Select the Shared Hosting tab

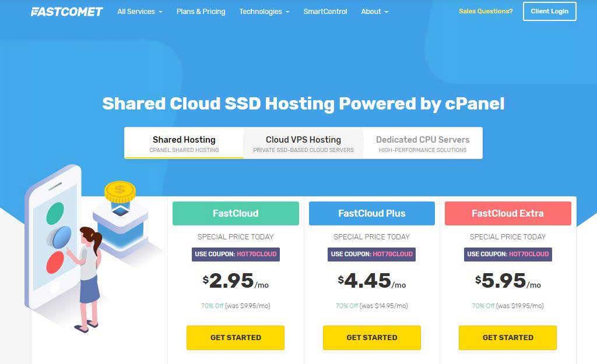tap(184, 143)
